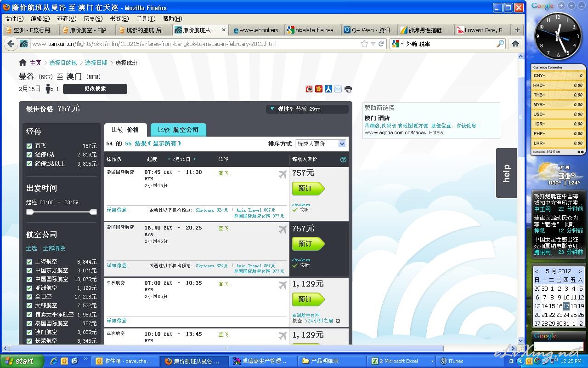Uncheck the 经停1站 one-stop filter
Screen dimensions: 588x368
pyautogui.click(x=29, y=155)
